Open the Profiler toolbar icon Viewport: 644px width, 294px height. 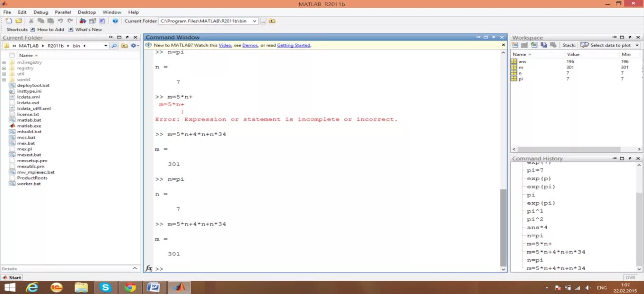pos(102,21)
